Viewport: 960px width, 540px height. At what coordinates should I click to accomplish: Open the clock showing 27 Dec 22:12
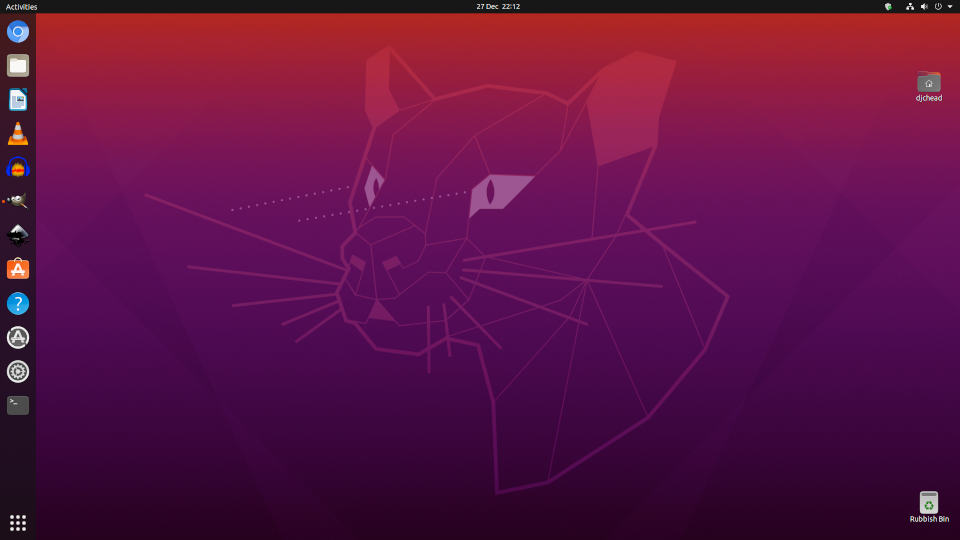(498, 7)
